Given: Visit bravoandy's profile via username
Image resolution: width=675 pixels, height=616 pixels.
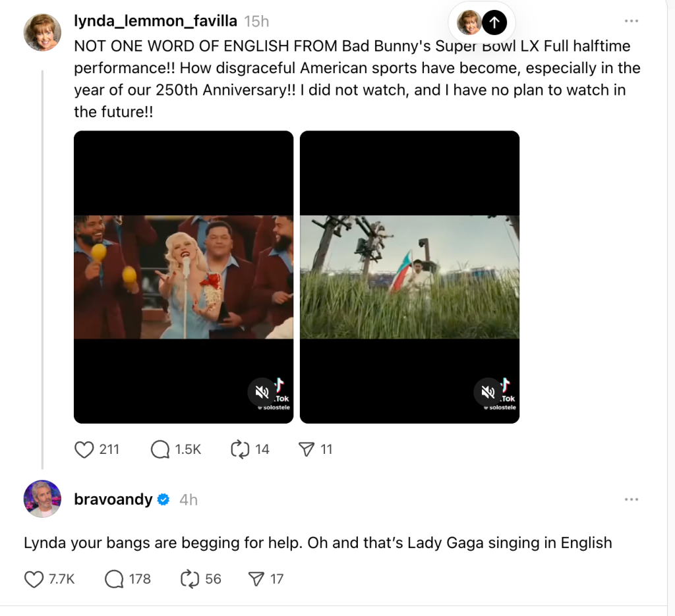Looking at the screenshot, I should coord(113,499).
